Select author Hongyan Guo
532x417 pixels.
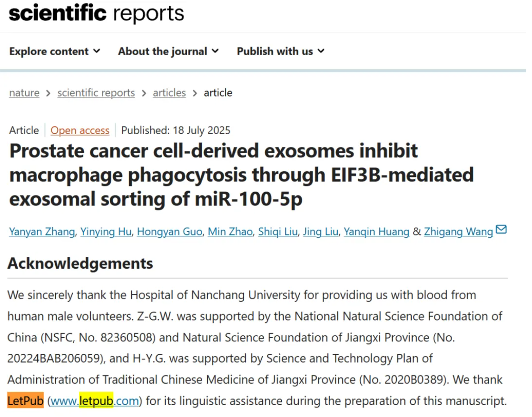pos(170,232)
